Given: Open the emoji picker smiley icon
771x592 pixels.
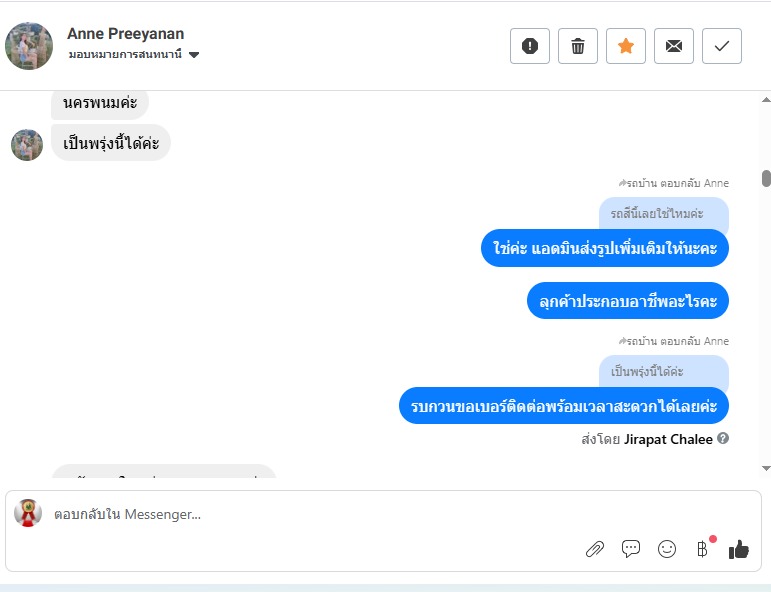Looking at the screenshot, I should tap(667, 549).
